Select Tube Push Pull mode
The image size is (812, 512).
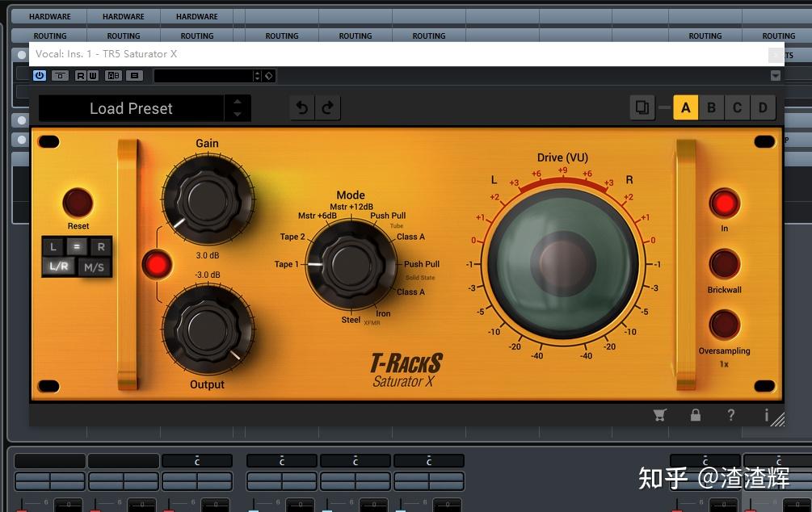point(388,216)
